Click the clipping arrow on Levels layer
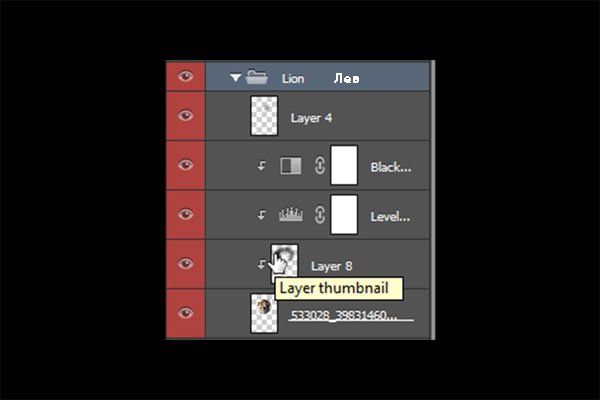 coord(261,215)
